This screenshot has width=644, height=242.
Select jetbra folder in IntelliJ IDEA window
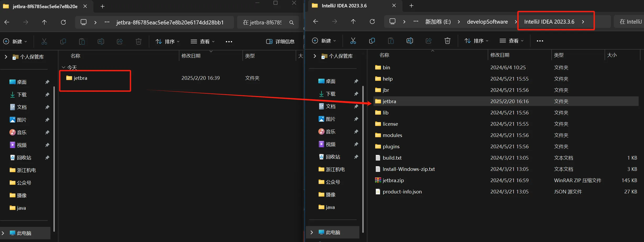tap(506, 101)
